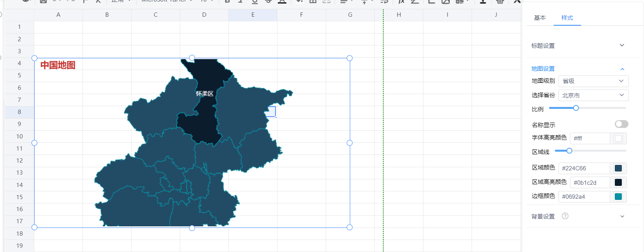Select row 1 header

point(19,27)
